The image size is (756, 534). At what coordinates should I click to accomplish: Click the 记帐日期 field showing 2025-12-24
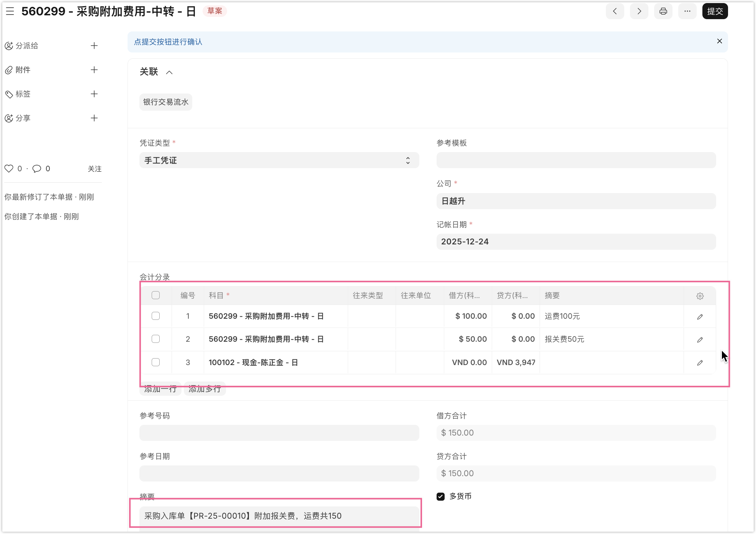point(576,242)
